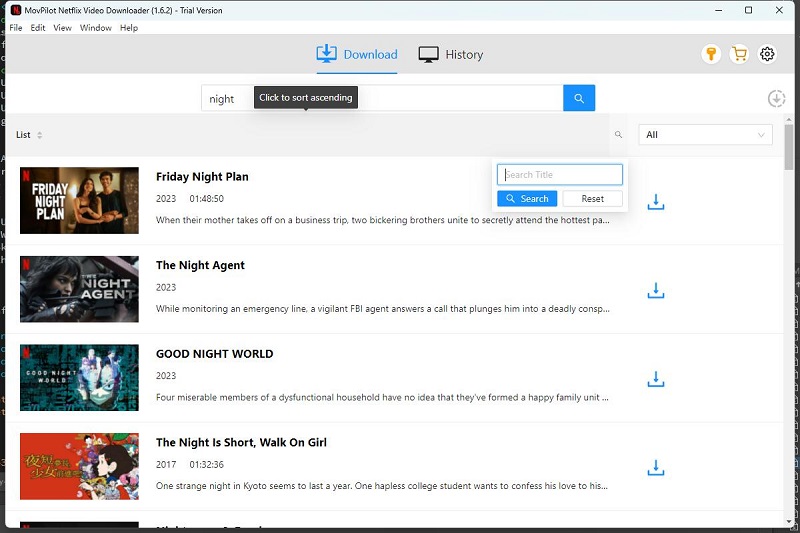Download The Night Agent

point(656,291)
